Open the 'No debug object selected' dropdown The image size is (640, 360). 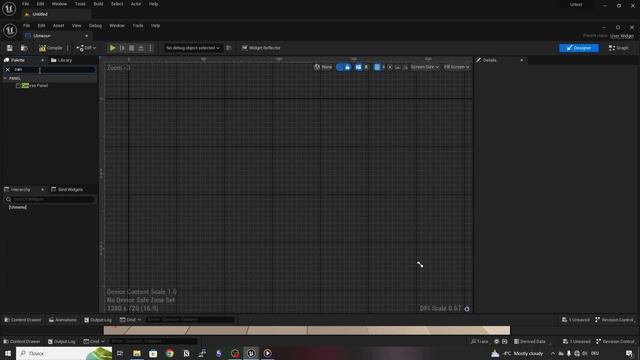click(x=193, y=48)
